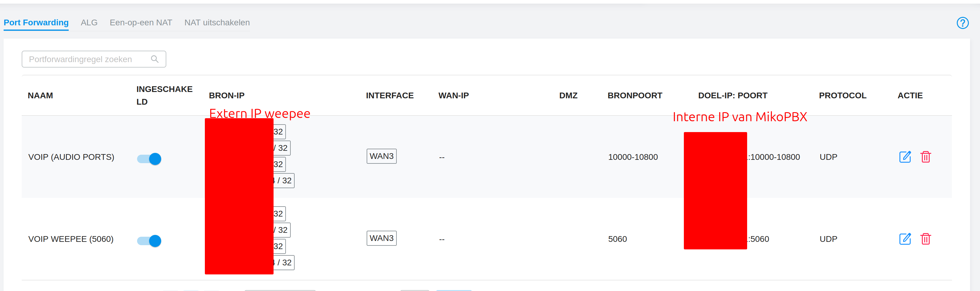Click the WAN3 interface tag for VOIP WEEPEE
The image size is (980, 291).
coord(381,238)
